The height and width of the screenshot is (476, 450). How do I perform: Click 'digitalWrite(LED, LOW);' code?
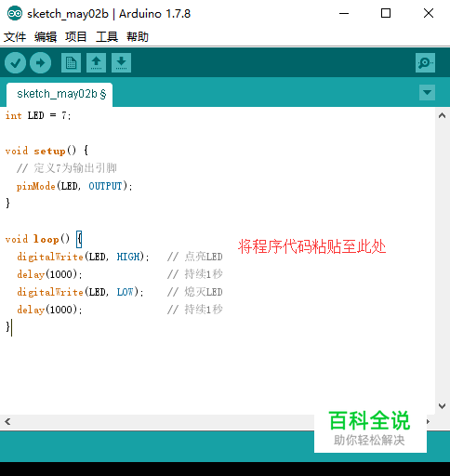coord(80,292)
